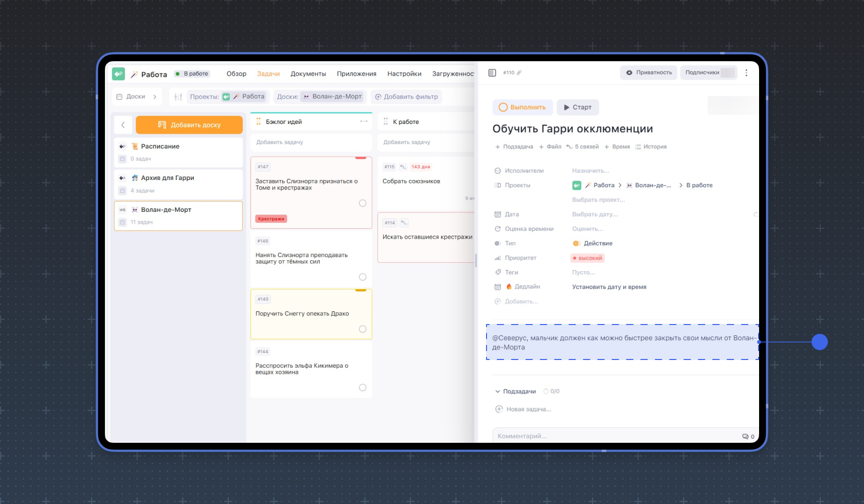
Task: Switch to the Документы tab
Action: pyautogui.click(x=308, y=74)
